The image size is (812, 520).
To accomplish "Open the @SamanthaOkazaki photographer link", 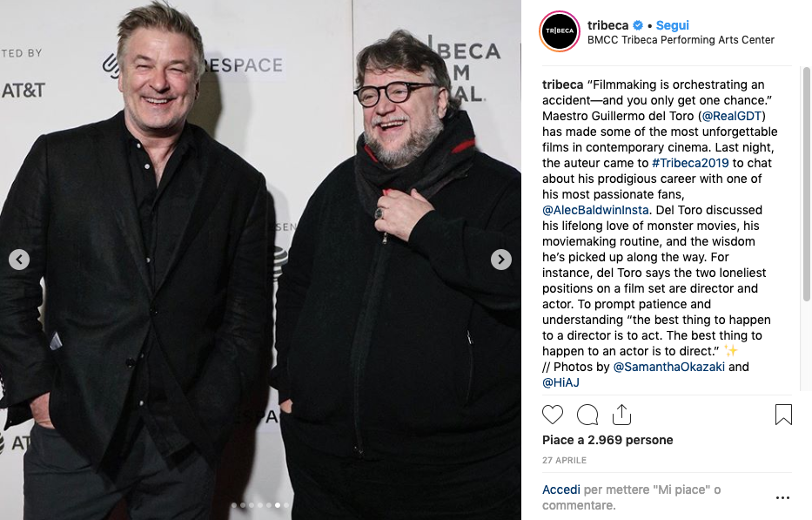I will pos(668,367).
